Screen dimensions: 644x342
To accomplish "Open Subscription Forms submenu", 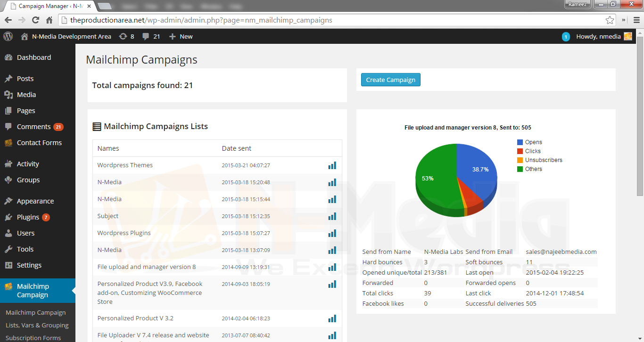I will [33, 338].
